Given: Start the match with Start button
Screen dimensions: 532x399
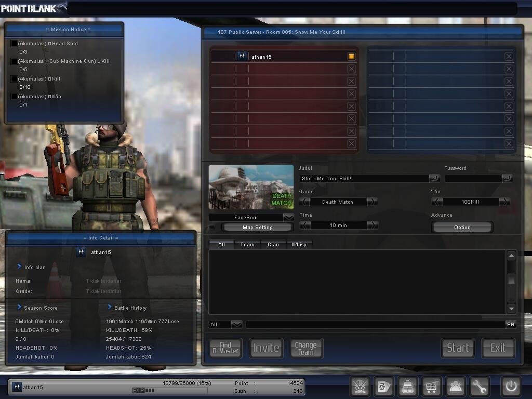Looking at the screenshot, I should pyautogui.click(x=458, y=348).
